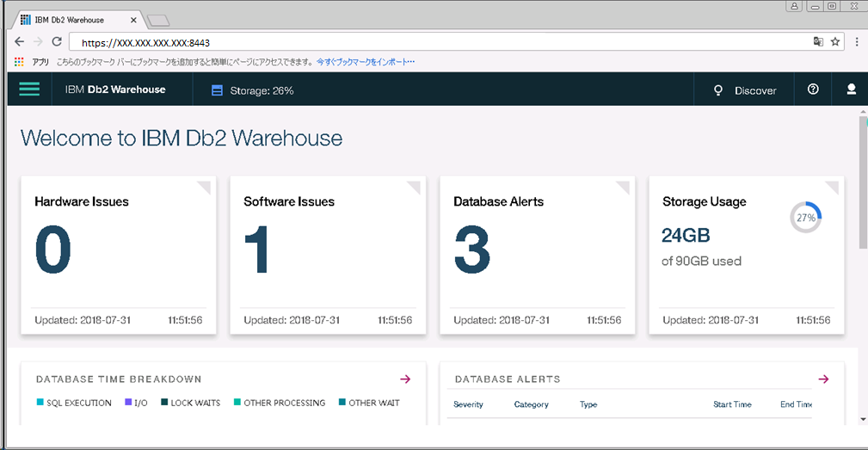Toggle OTHER PROCESSING legend swatch
Viewport: 868px width, 450px height.
coord(237,403)
